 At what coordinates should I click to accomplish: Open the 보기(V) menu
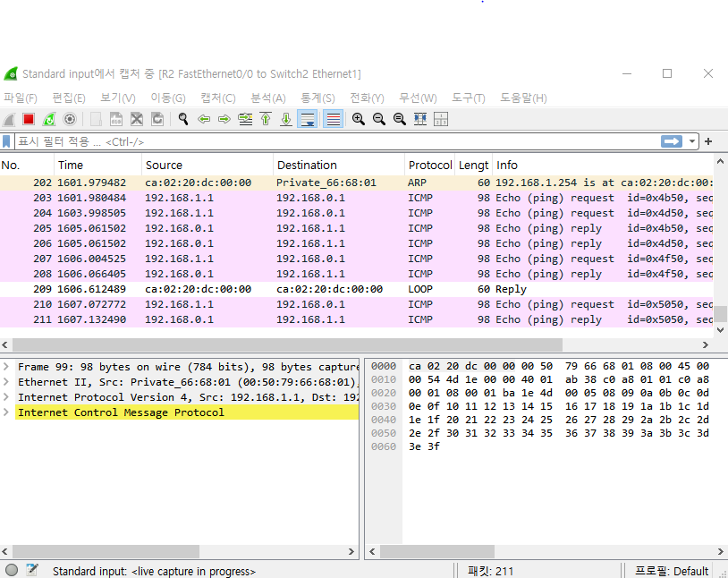118,98
